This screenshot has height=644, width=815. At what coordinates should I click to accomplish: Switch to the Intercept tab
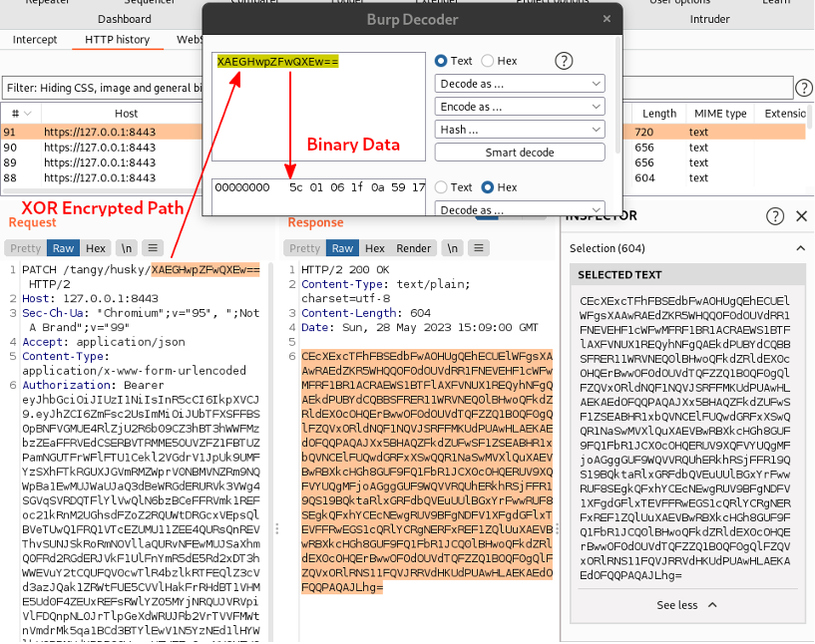[x=35, y=40]
